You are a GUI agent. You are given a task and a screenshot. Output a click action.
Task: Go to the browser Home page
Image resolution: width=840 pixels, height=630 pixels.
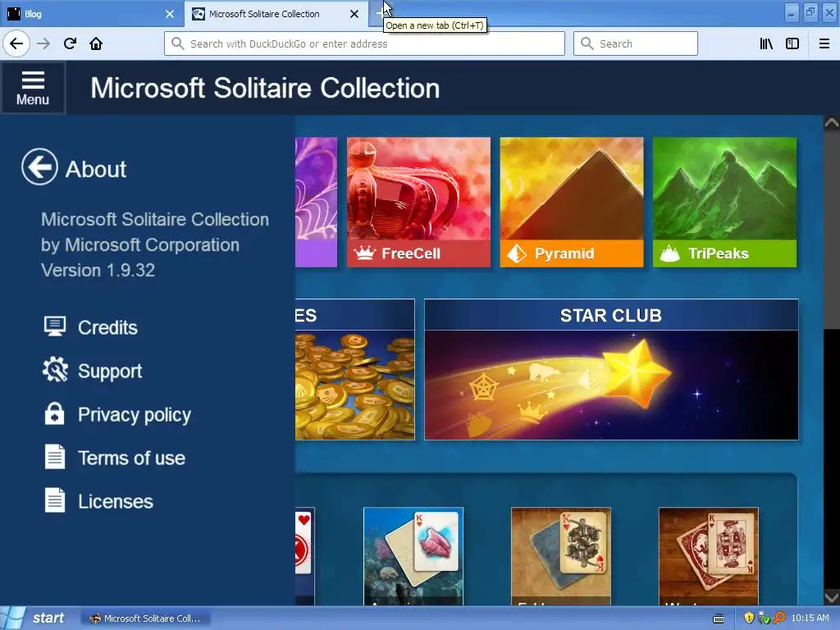coord(96,43)
